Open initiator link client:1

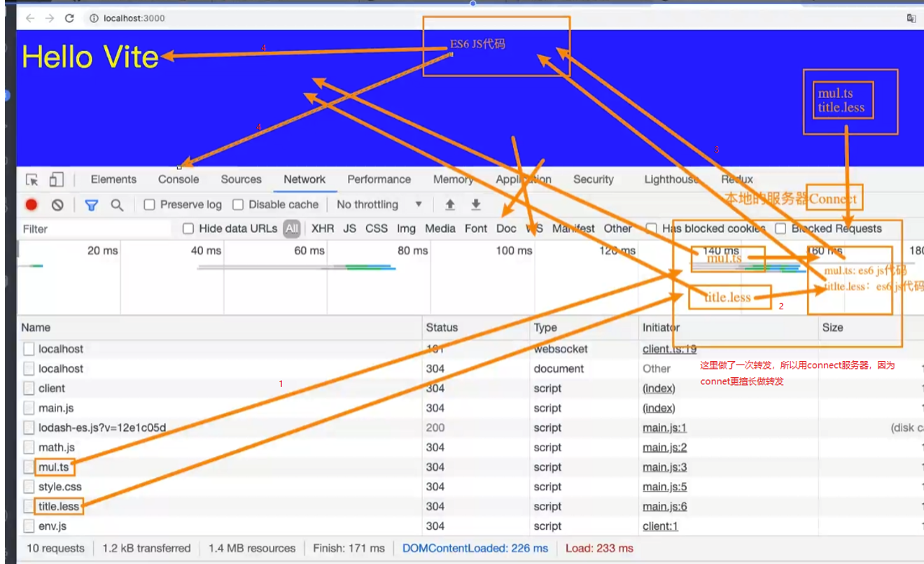point(660,526)
